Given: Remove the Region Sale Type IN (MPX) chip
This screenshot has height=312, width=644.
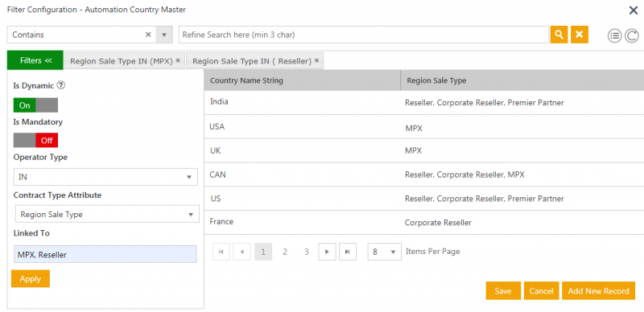Looking at the screenshot, I should (x=178, y=60).
